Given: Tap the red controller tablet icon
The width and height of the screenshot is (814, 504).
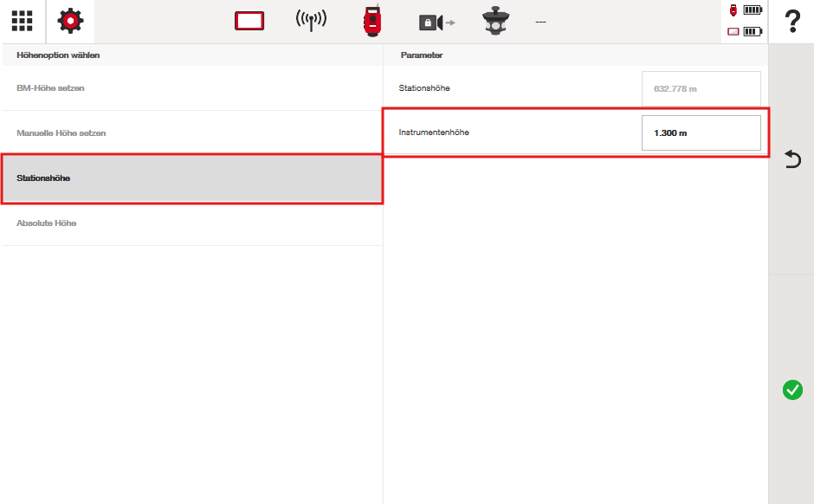Looking at the screenshot, I should click(x=249, y=22).
